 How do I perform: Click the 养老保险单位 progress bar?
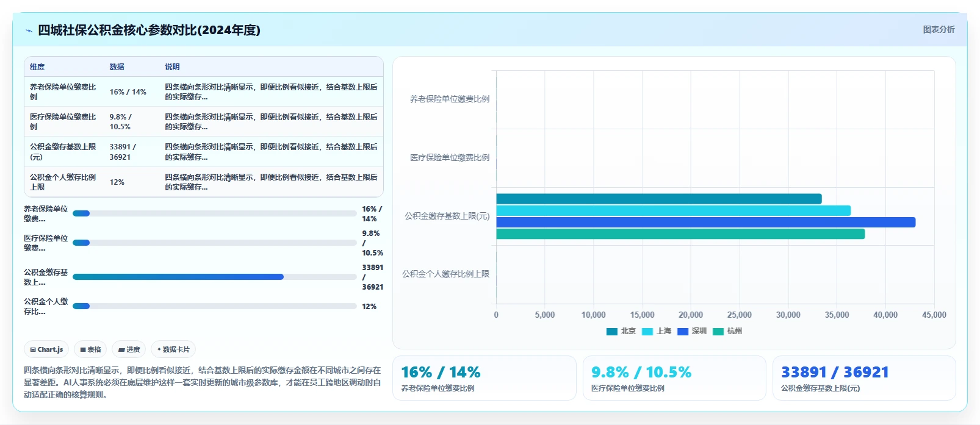coord(214,213)
